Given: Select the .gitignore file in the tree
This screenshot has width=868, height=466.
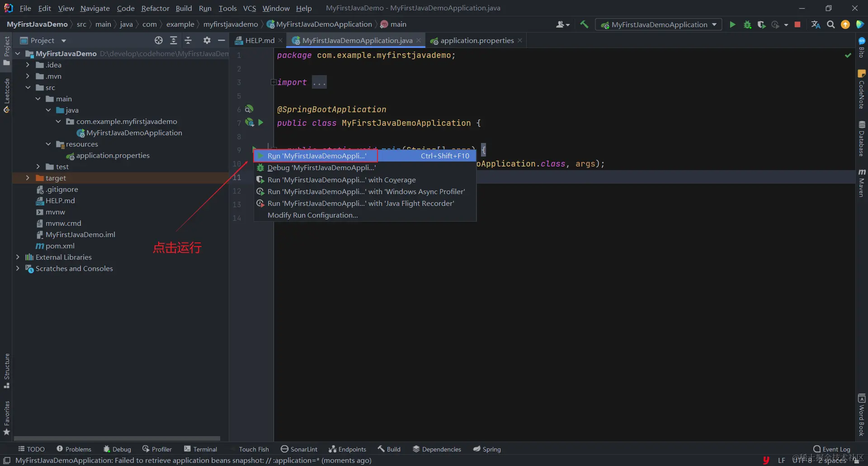Looking at the screenshot, I should tap(62, 189).
